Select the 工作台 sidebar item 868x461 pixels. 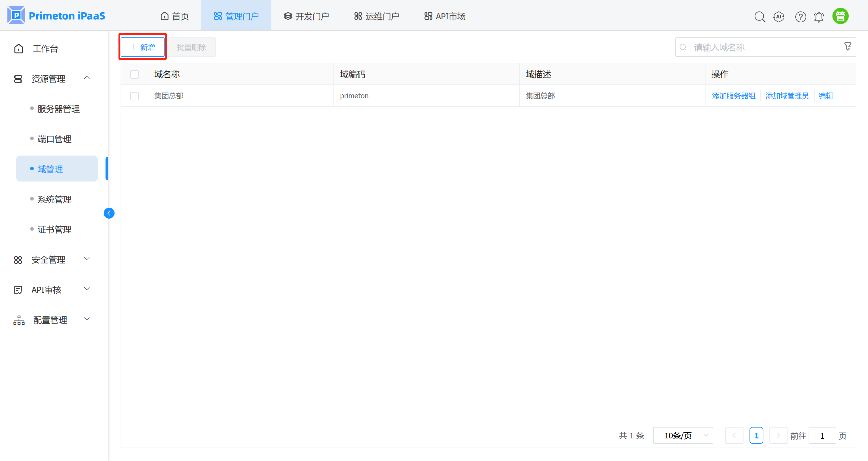coord(45,49)
